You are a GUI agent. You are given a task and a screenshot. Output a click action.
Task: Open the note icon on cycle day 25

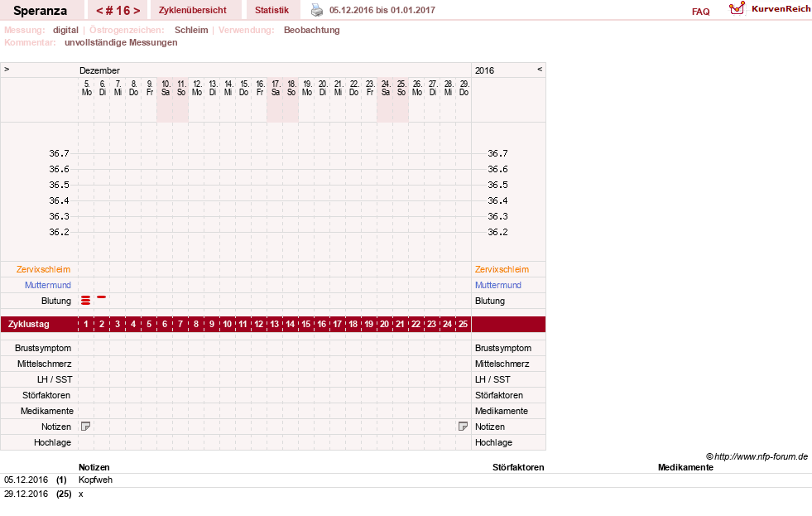pos(463,427)
